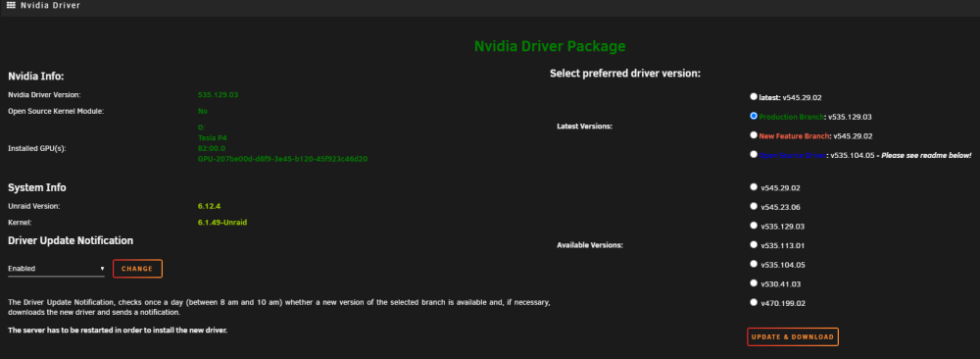The width and height of the screenshot is (980, 359).
Task: Click the Open Source Kernel Module 'No' value
Action: point(203,111)
